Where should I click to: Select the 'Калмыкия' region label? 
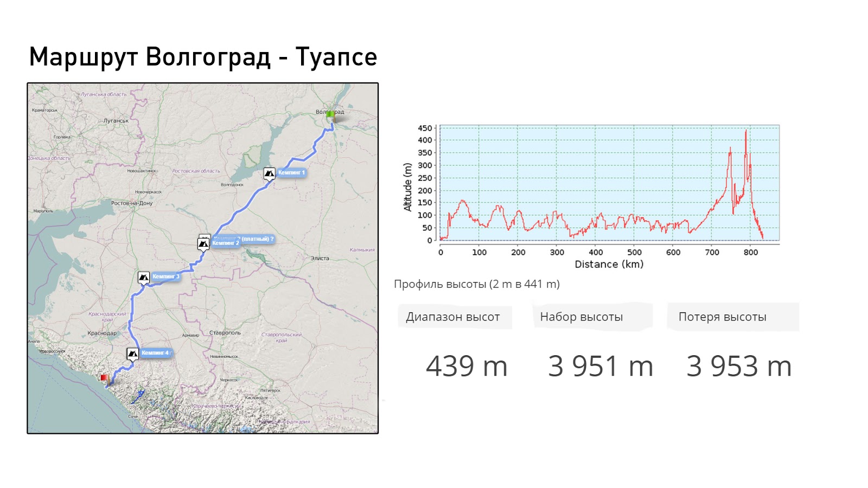[x=362, y=250]
